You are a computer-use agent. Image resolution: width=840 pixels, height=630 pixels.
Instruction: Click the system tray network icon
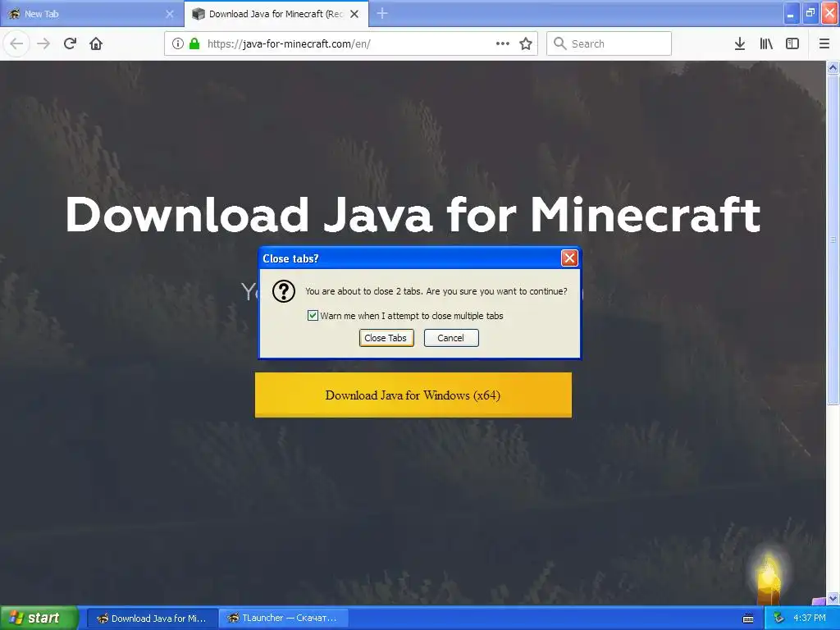point(778,618)
